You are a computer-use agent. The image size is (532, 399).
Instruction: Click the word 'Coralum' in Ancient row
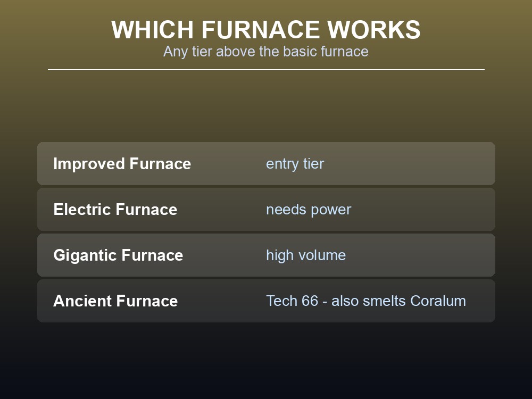[x=438, y=301]
